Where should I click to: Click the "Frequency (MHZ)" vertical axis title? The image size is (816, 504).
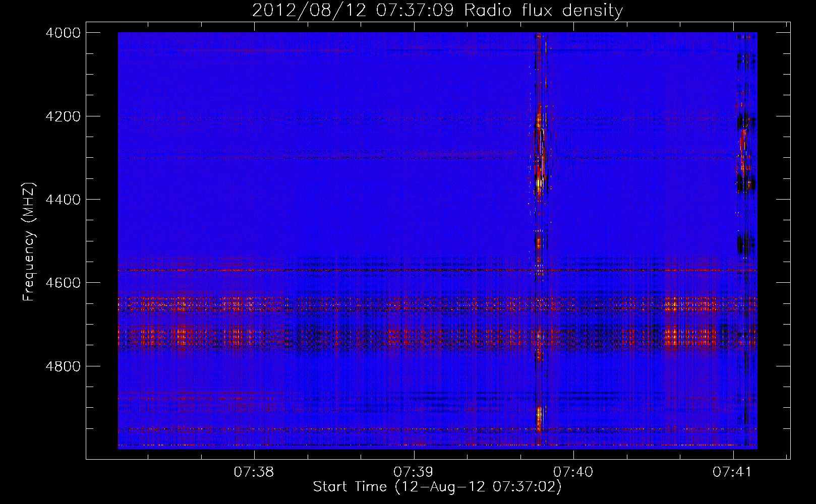click(29, 242)
